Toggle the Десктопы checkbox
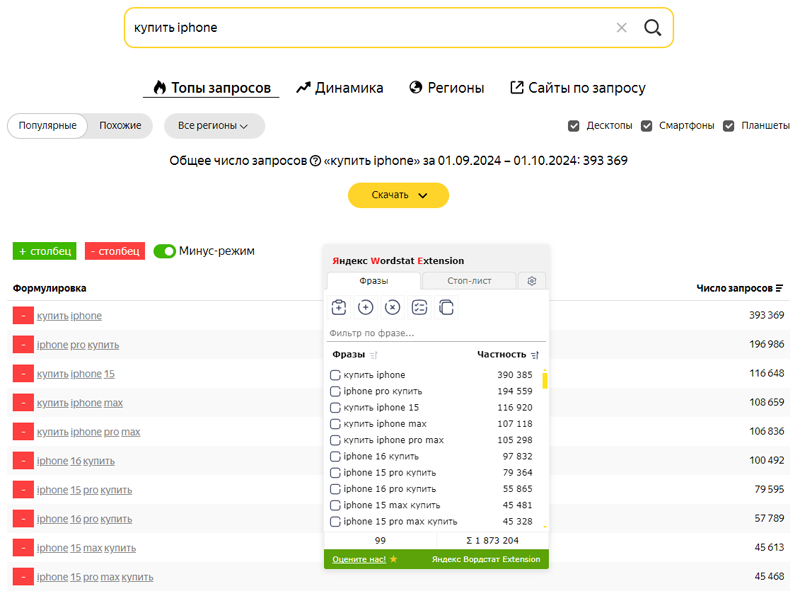 pos(573,126)
